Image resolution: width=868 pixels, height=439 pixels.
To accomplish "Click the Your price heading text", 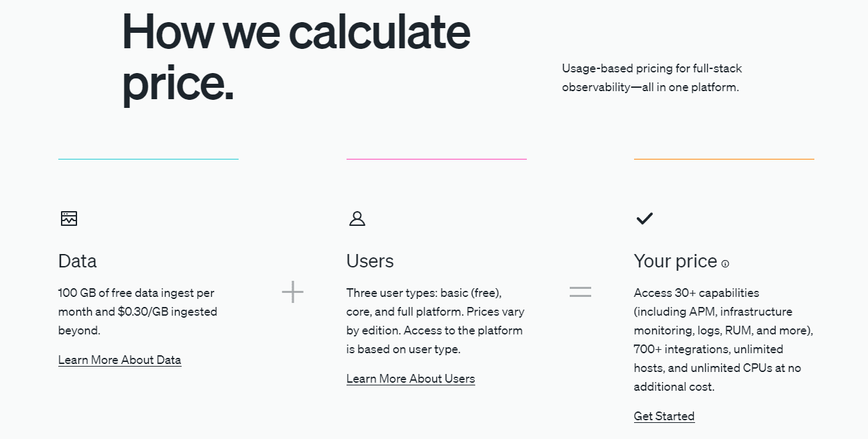I will (x=675, y=261).
